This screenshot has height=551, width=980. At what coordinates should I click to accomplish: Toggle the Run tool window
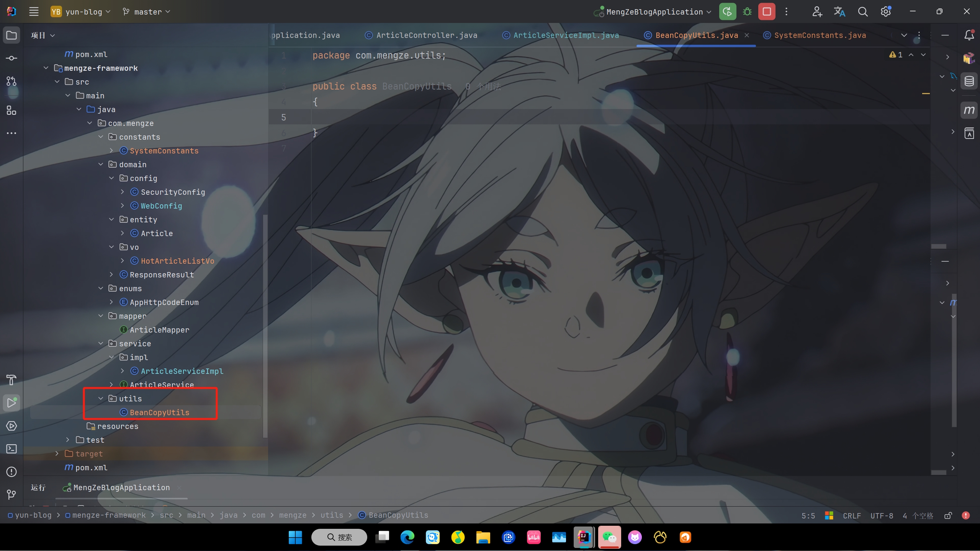[11, 403]
